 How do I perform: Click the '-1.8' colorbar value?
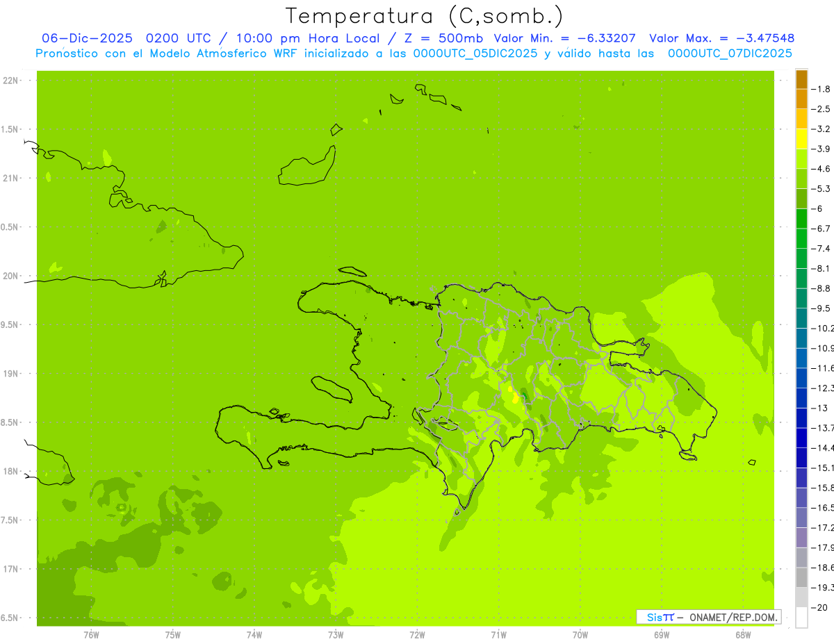[x=821, y=89]
